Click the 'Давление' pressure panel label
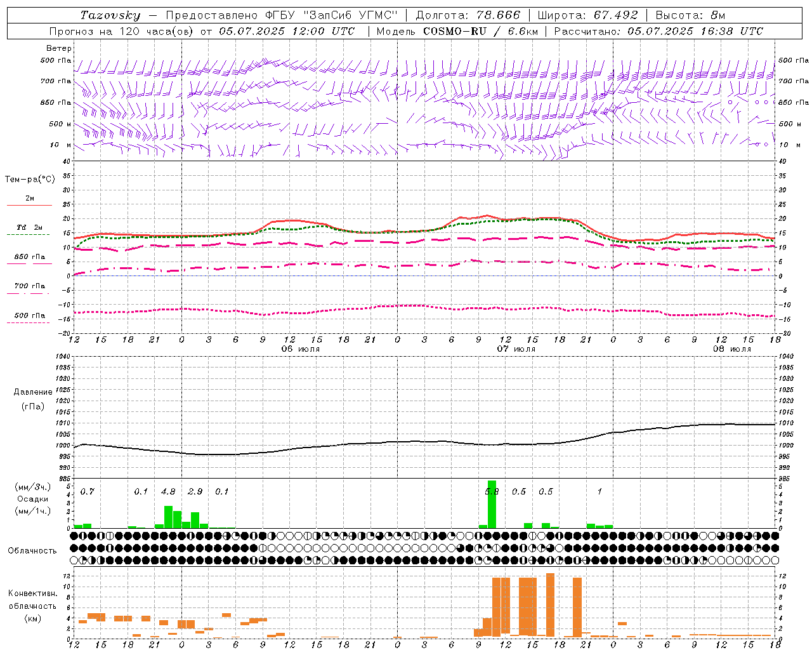This screenshot has height=650, width=812. pyautogui.click(x=33, y=392)
